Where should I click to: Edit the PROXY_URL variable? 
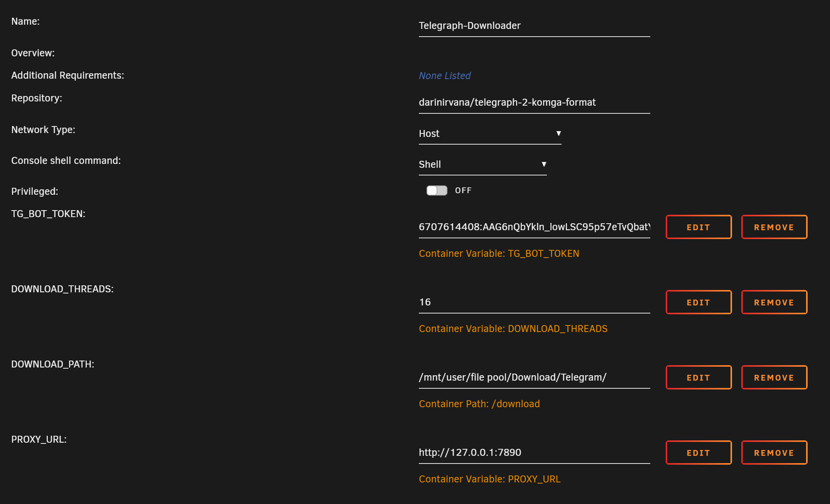pos(698,453)
